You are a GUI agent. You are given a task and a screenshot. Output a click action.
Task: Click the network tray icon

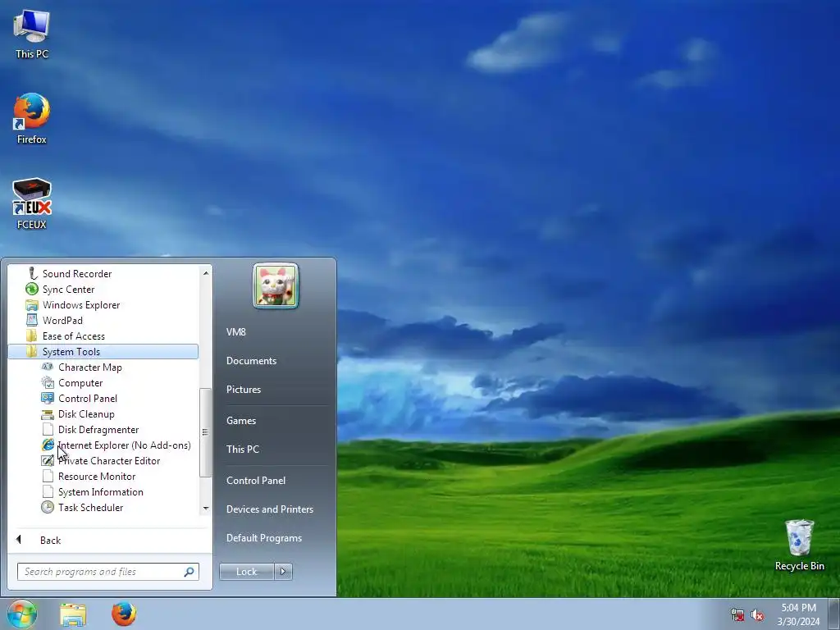pyautogui.click(x=737, y=615)
